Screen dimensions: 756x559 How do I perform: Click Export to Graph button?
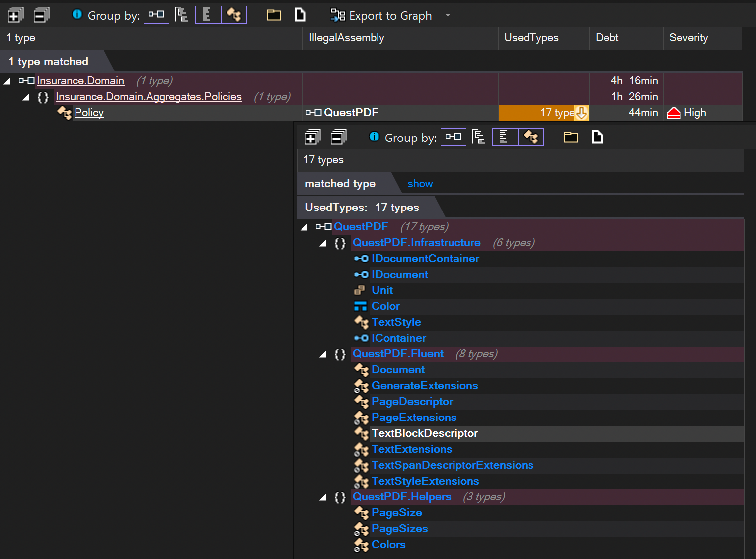click(x=381, y=16)
